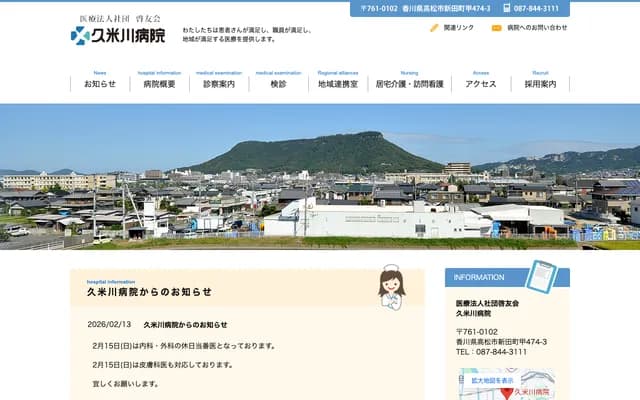Open the 関連リンク link
Image resolution: width=640 pixels, height=400 pixels.
click(x=459, y=28)
